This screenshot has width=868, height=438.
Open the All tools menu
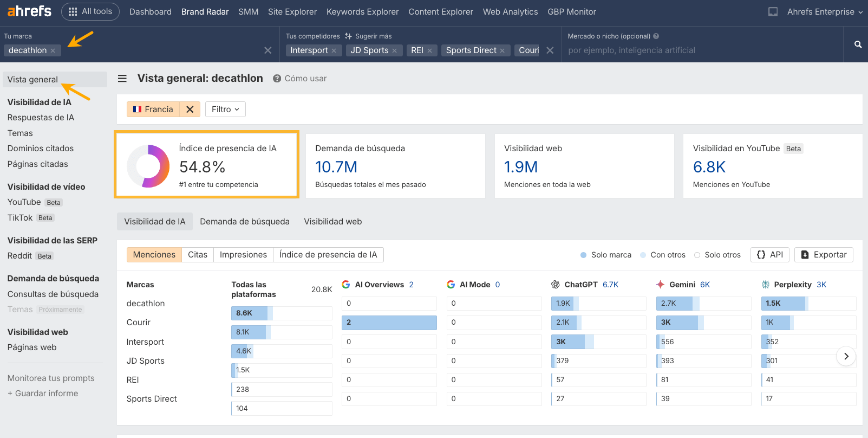point(90,11)
